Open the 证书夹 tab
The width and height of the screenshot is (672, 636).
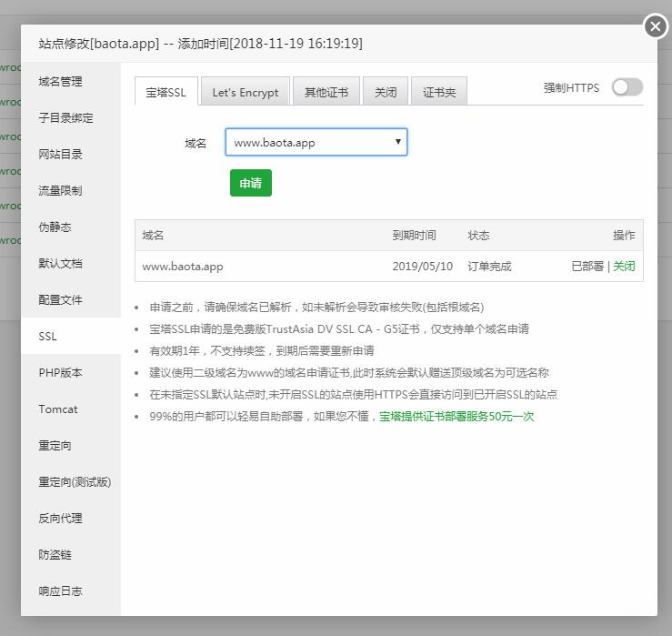439,91
